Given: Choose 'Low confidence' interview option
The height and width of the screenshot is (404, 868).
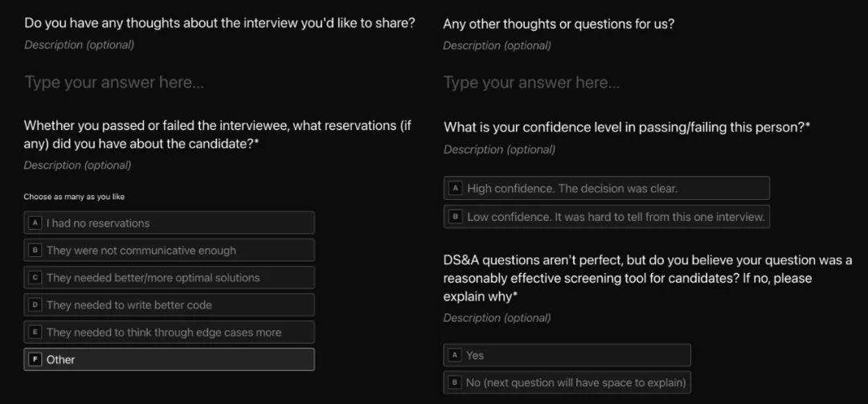Looking at the screenshot, I should (x=607, y=217).
